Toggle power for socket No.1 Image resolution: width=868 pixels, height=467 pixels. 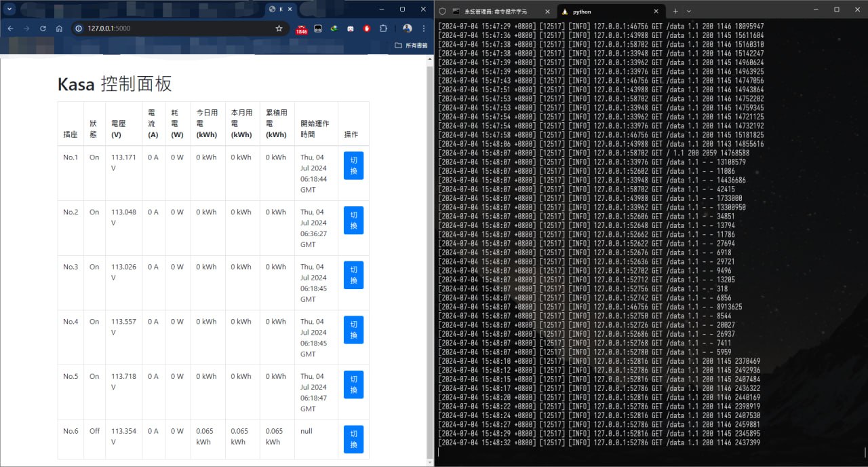(x=353, y=166)
